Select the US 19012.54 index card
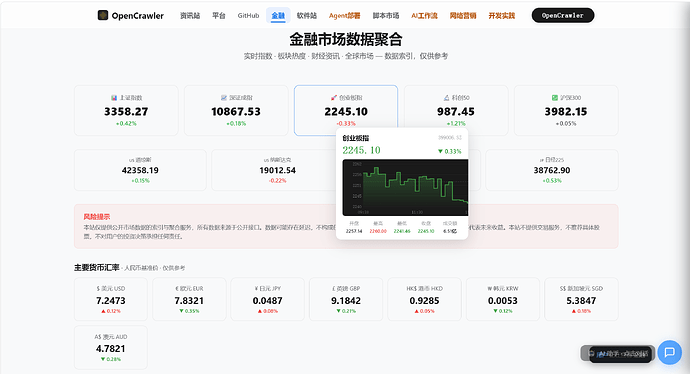The height and width of the screenshot is (374, 690). (278, 170)
